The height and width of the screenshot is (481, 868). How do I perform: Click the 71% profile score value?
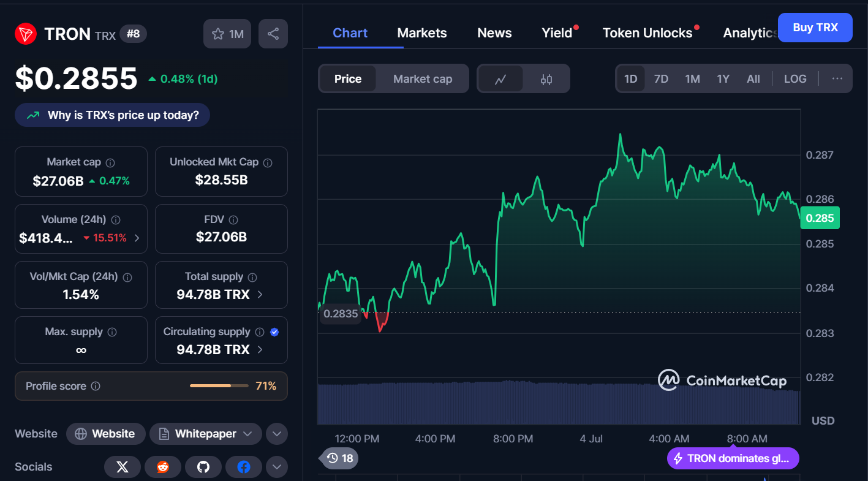[x=266, y=386]
